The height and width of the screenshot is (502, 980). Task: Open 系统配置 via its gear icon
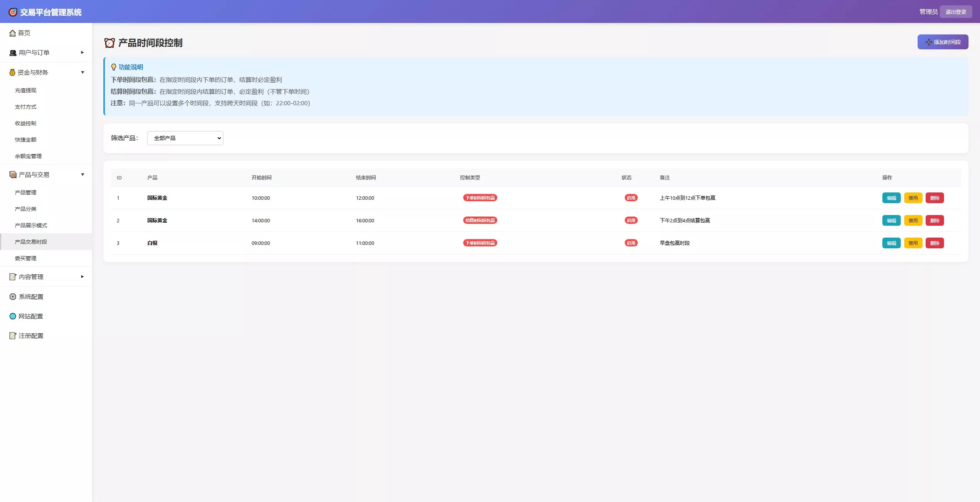(x=13, y=297)
